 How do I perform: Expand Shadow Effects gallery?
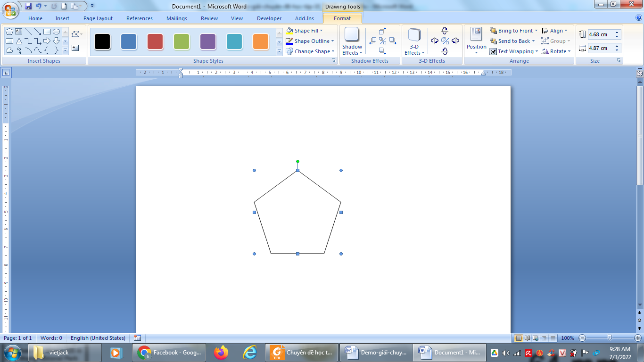(352, 41)
